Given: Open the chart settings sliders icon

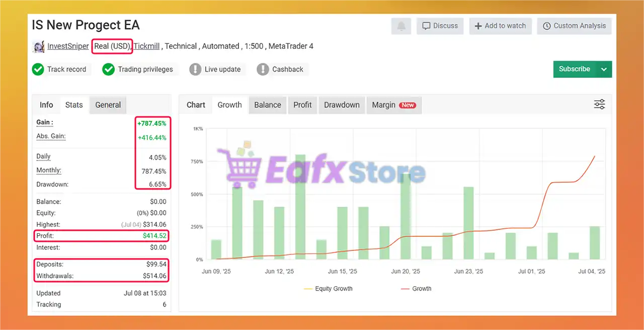Looking at the screenshot, I should 599,105.
